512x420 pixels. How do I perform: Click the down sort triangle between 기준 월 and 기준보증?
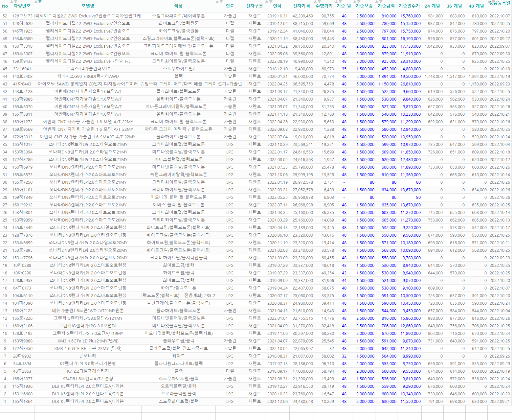point(359,2)
